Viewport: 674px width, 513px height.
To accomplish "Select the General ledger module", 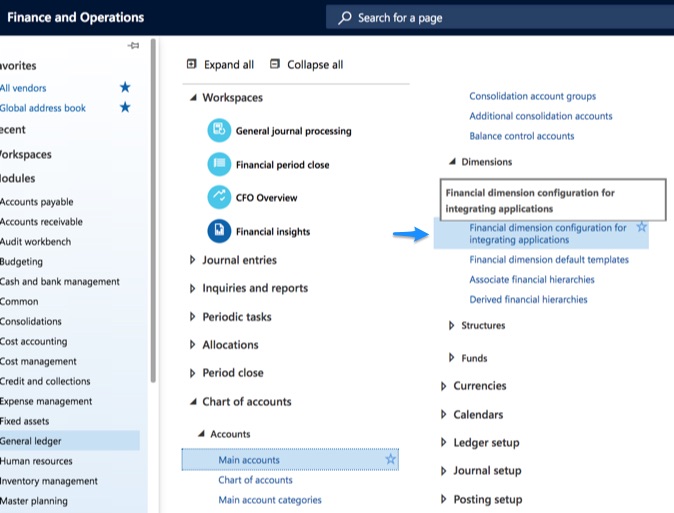I will pyautogui.click(x=70, y=441).
